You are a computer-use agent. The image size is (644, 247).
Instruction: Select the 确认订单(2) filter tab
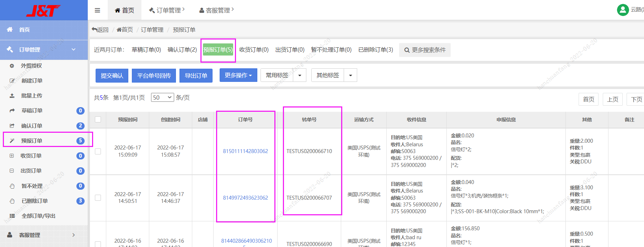[x=182, y=50]
